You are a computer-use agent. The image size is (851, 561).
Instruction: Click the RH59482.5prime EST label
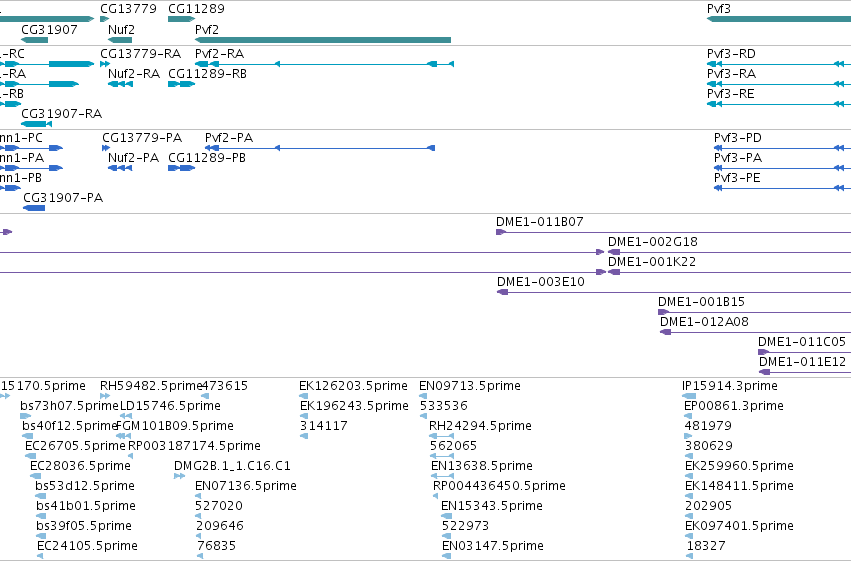point(151,386)
